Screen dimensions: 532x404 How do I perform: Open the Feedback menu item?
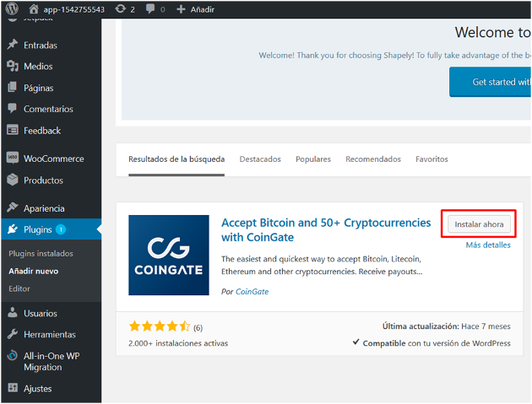pyautogui.click(x=42, y=131)
